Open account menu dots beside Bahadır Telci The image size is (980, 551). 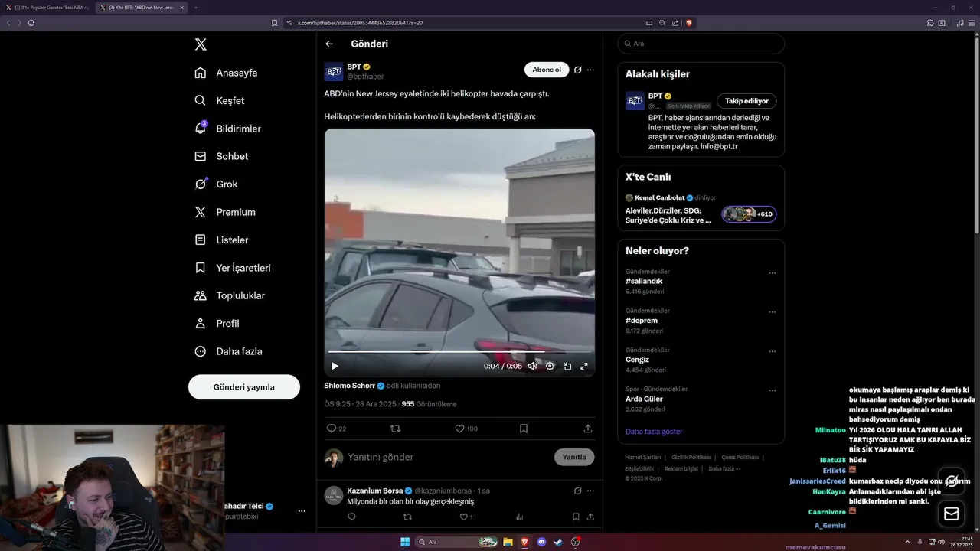pos(302,511)
